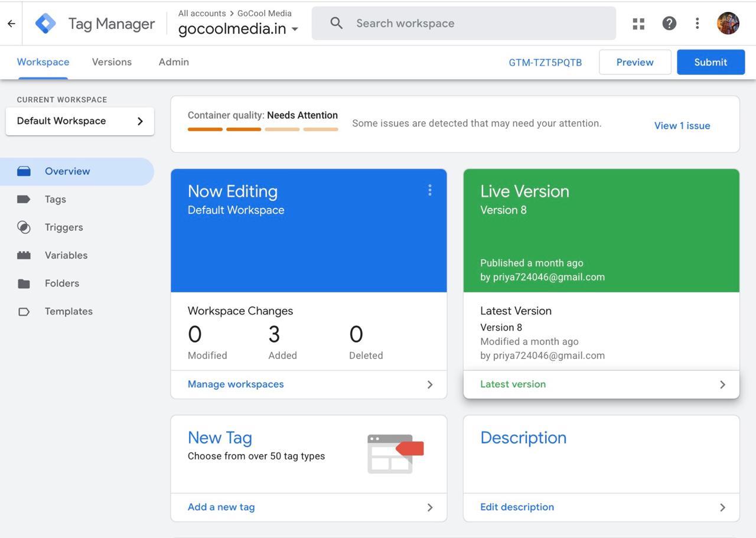Screen dimensions: 756x538
Task: Open the Help question mark icon
Action: click(669, 24)
